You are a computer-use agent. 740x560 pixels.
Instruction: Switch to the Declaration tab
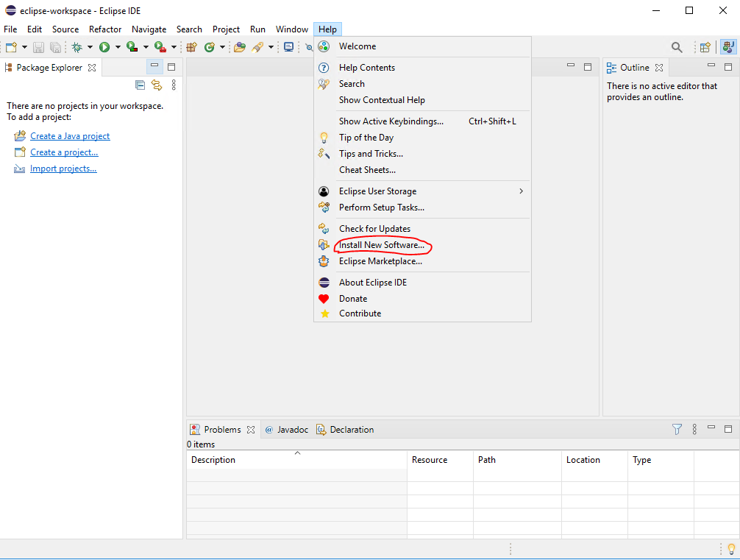pyautogui.click(x=346, y=430)
